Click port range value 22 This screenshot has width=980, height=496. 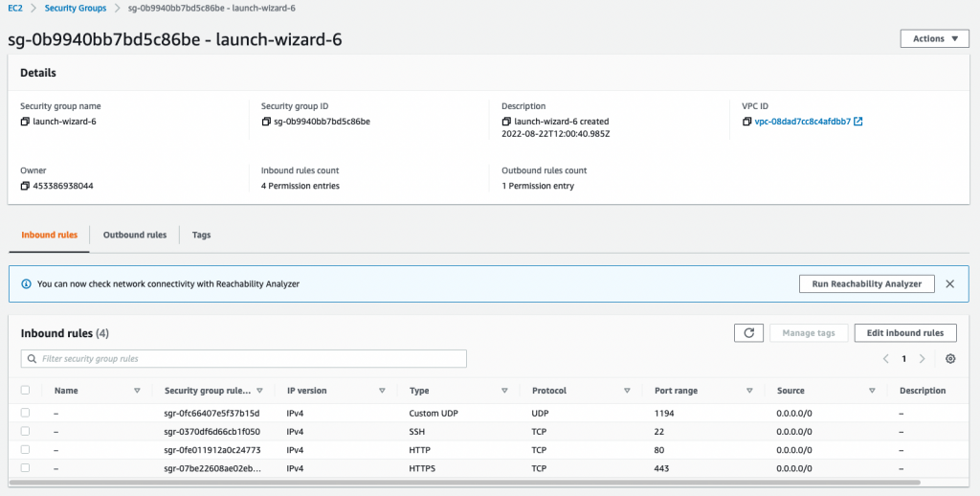(659, 432)
